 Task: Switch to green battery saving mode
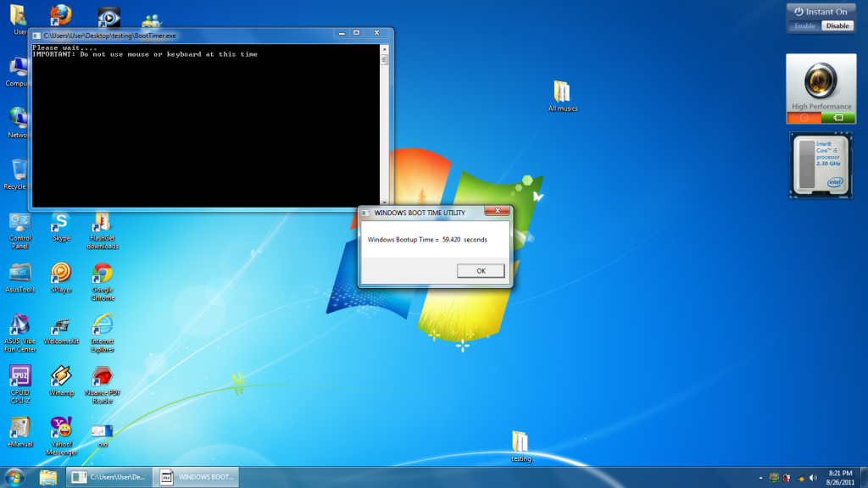point(838,118)
